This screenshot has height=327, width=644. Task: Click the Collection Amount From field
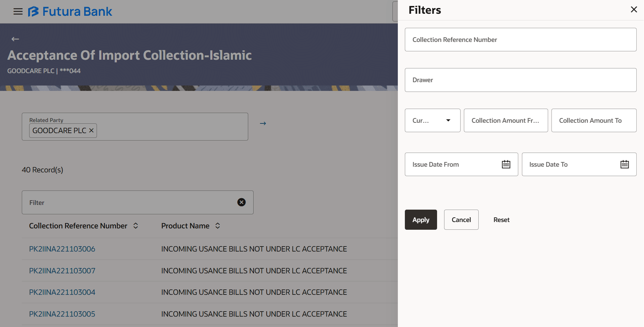506,120
